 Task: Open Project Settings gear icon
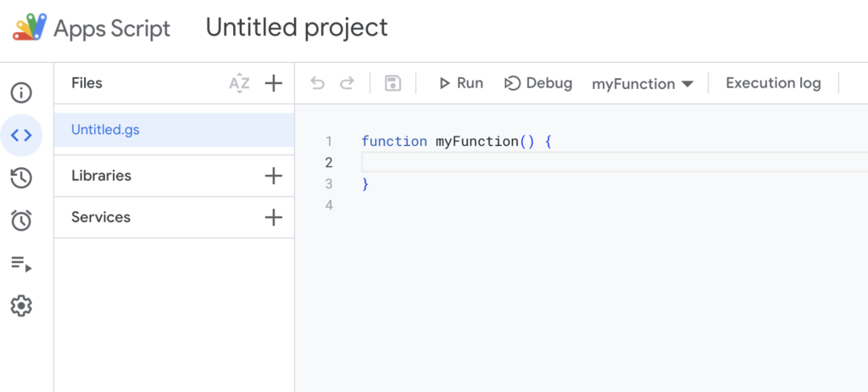coord(21,305)
